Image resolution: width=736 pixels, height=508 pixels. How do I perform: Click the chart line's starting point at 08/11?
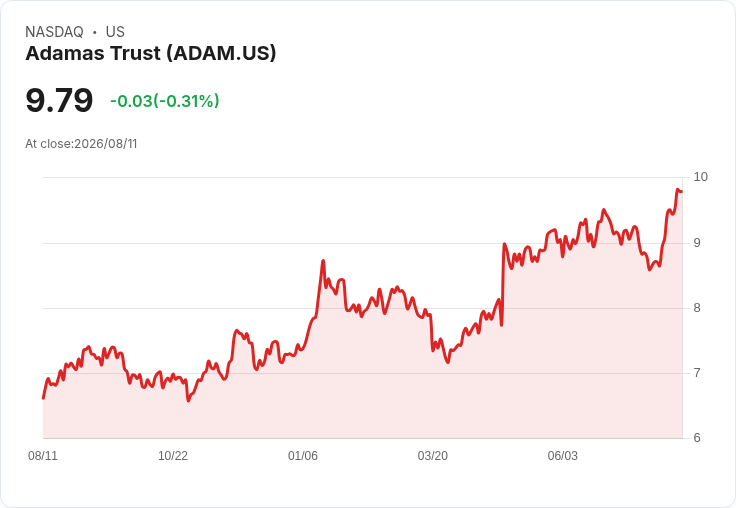44,398
